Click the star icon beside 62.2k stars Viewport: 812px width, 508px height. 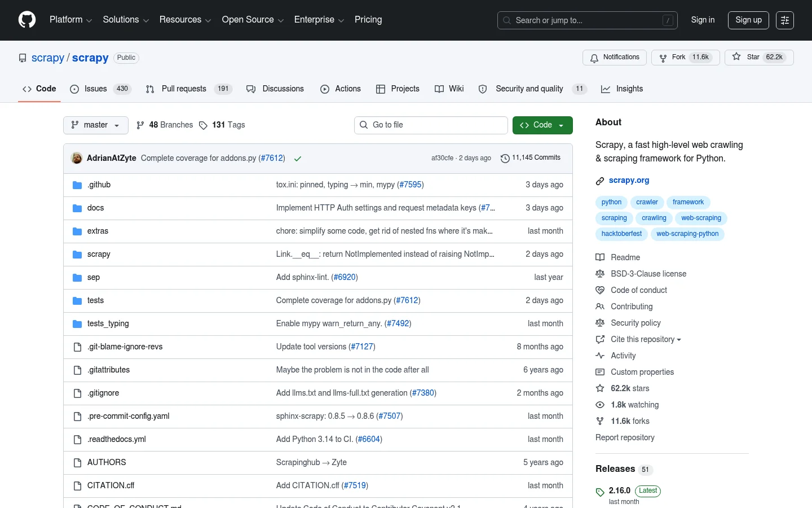600,388
